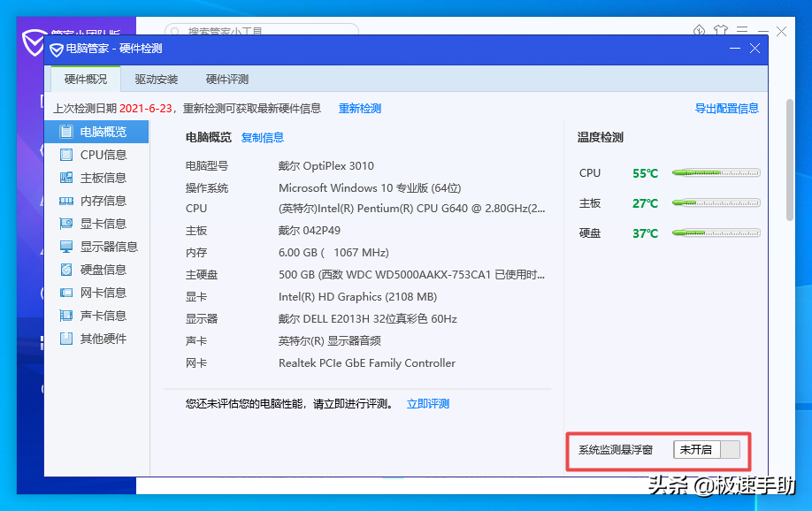Open CPU信息 panel
This screenshot has height=511, width=812.
click(x=102, y=154)
